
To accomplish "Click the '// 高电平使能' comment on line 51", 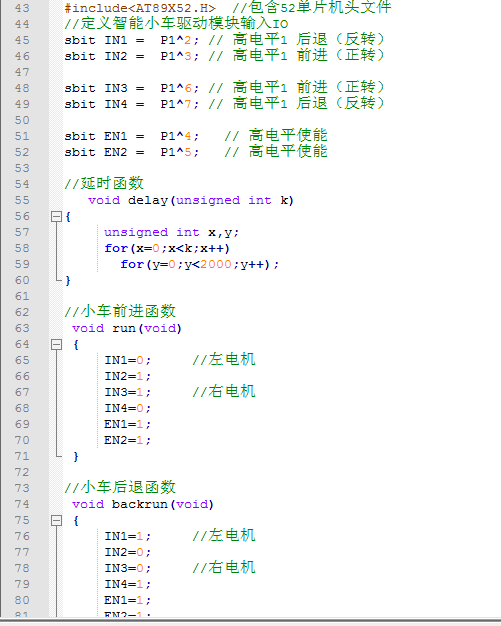I will 276,136.
